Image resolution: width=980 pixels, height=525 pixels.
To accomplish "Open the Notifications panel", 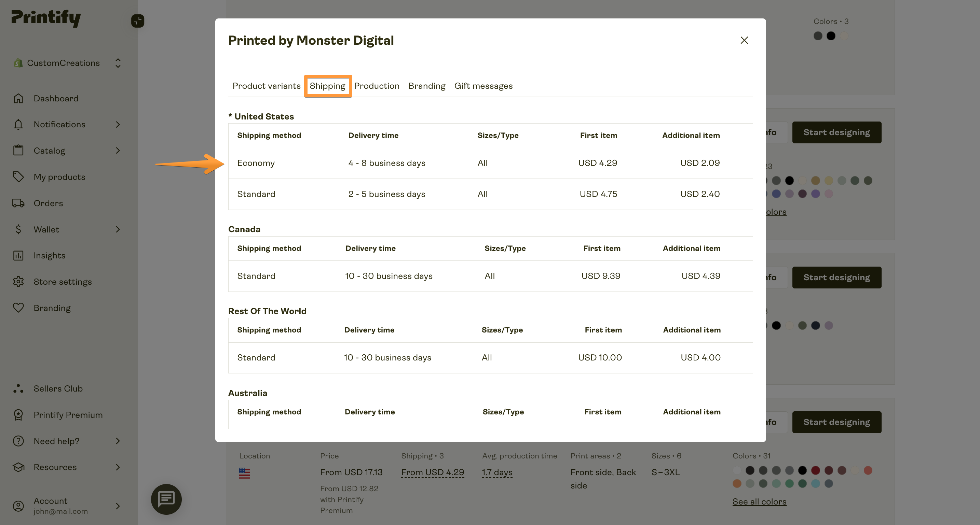I will point(59,124).
